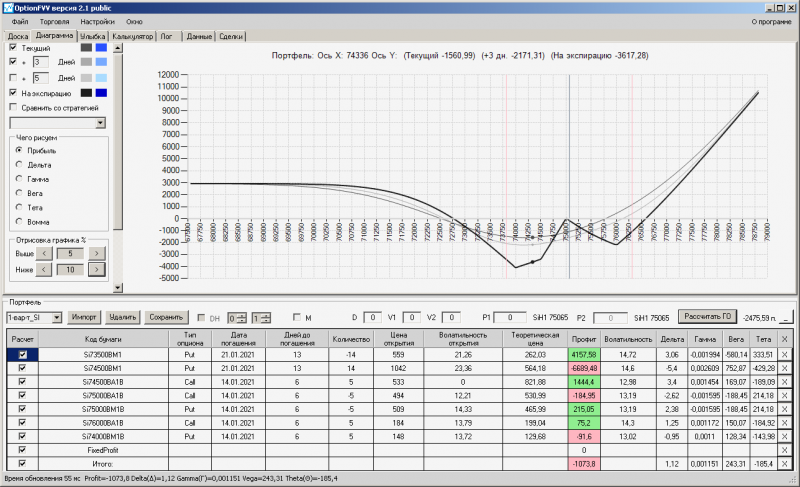Viewport: 800px width, 487px height.
Task: Delete the Si75000BM1B row with X
Action: pyautogui.click(x=784, y=409)
